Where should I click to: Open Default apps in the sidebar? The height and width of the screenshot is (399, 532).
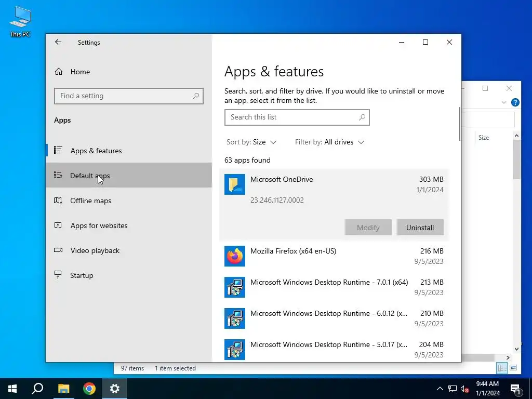point(129,176)
